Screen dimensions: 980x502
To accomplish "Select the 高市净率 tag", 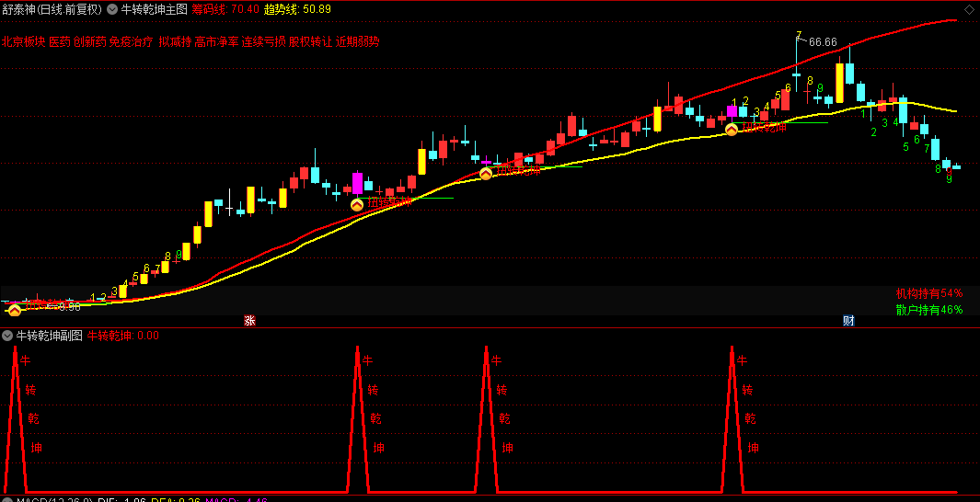I will point(216,42).
